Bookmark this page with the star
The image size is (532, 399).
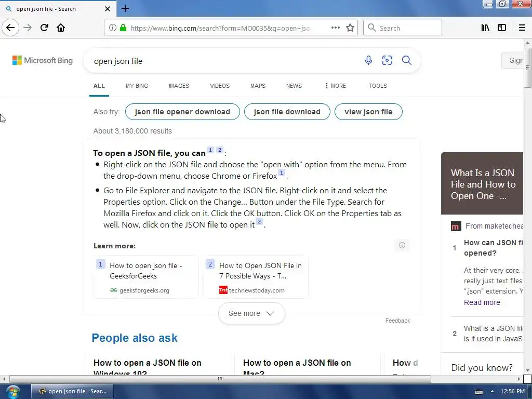[x=350, y=28]
